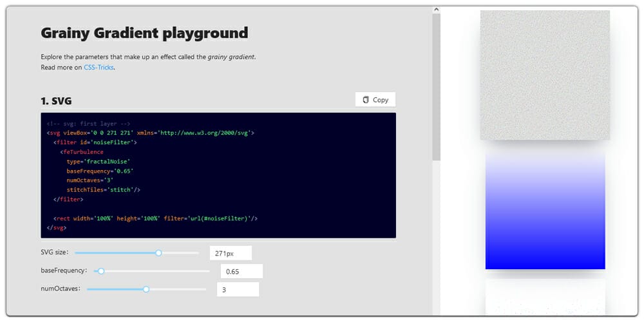Click the clipboard icon in the Copy button

coord(366,100)
